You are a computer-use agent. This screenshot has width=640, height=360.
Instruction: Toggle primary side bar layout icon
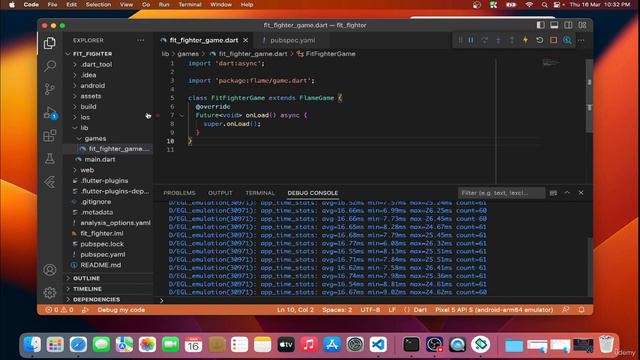(x=540, y=25)
